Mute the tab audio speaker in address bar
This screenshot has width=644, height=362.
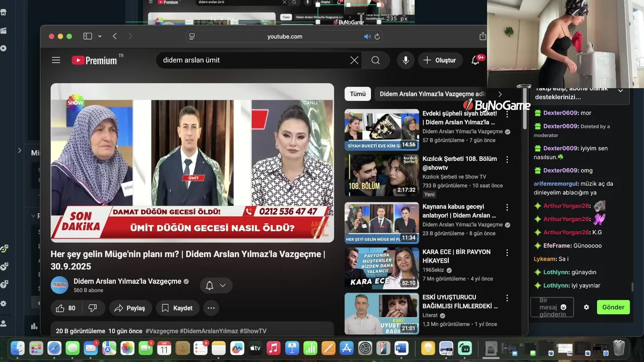(x=367, y=36)
